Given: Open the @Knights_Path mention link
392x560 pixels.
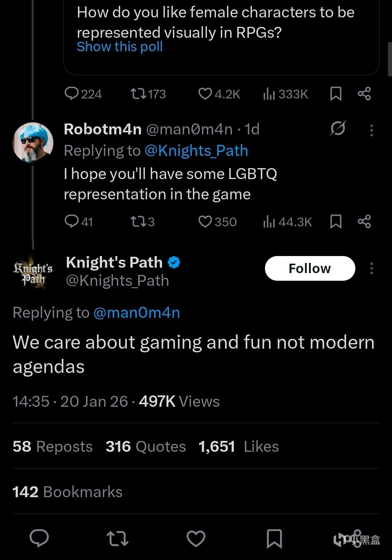Looking at the screenshot, I should click(196, 151).
